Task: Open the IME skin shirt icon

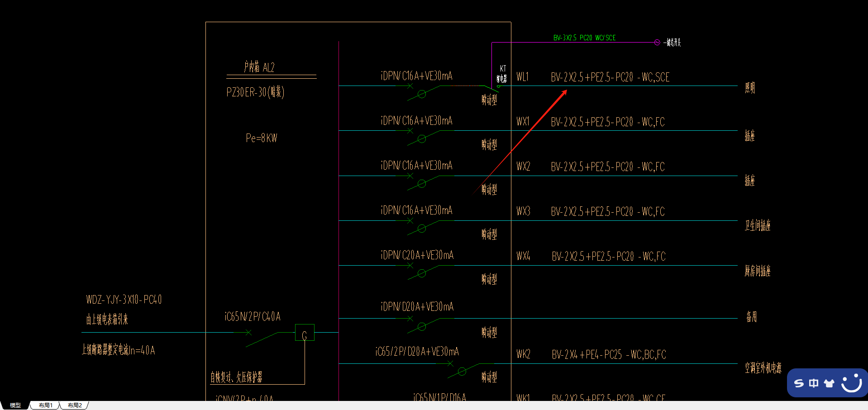Action: (x=829, y=383)
